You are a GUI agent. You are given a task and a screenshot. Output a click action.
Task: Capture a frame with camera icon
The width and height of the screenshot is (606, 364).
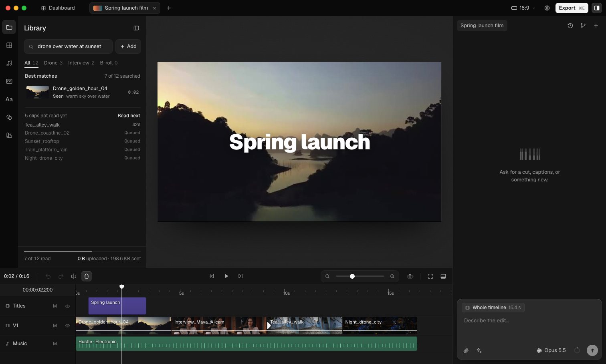tap(410, 276)
